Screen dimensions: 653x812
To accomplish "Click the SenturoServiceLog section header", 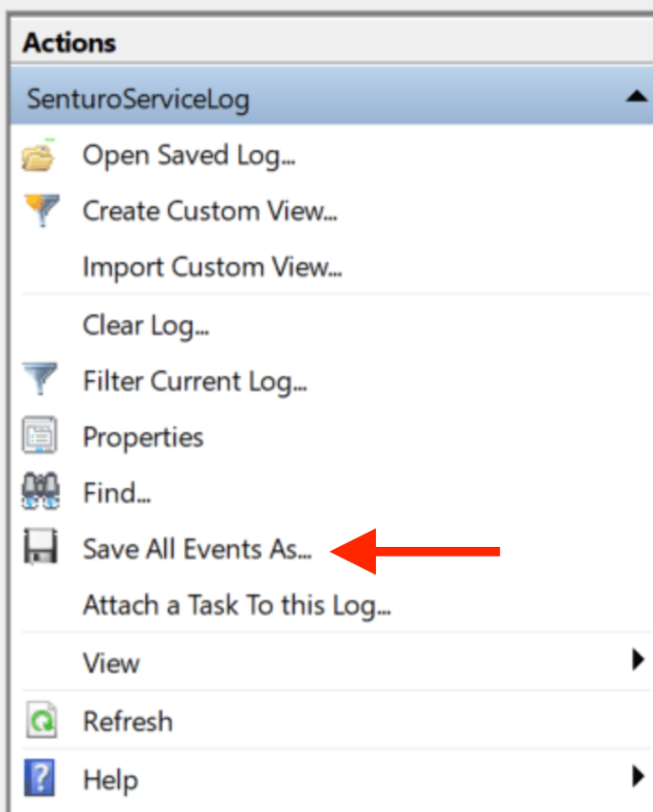I will click(x=331, y=97).
